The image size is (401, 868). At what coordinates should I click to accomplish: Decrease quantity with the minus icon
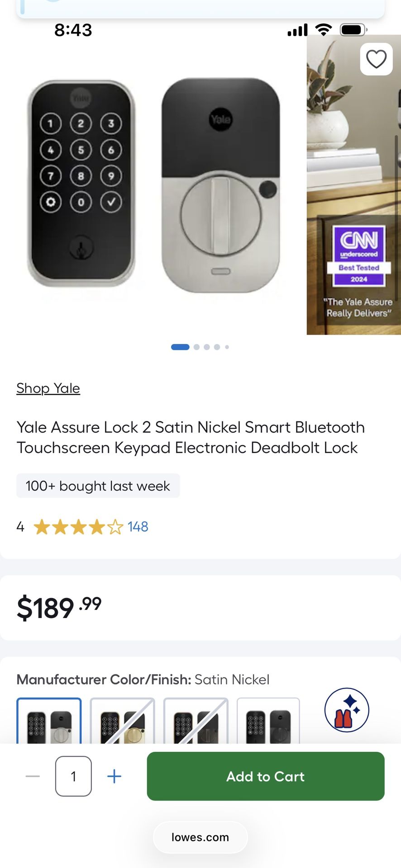33,776
